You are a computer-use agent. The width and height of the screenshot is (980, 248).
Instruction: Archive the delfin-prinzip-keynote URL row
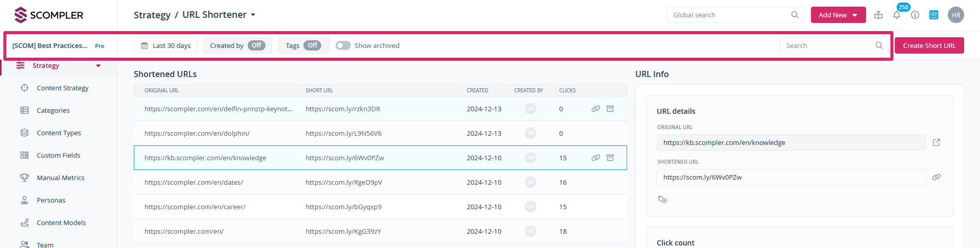610,109
